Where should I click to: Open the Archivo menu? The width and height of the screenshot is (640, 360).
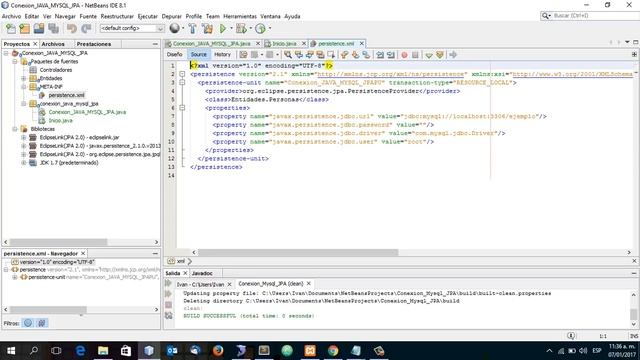[x=11, y=16]
